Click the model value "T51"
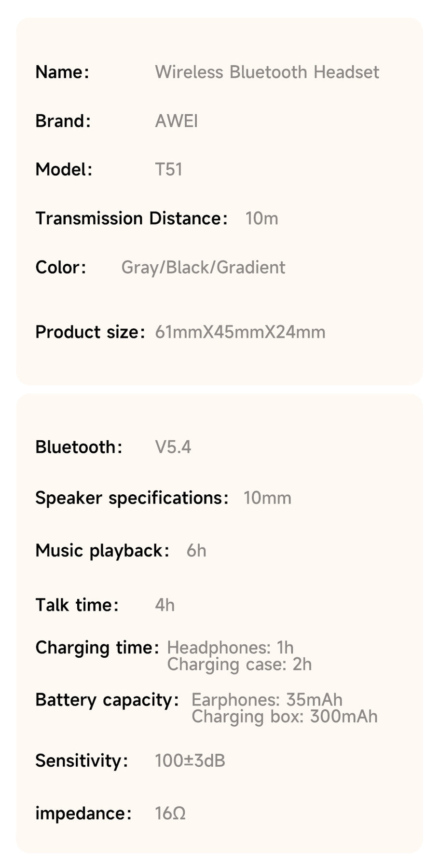The width and height of the screenshot is (439, 868). coord(168,170)
